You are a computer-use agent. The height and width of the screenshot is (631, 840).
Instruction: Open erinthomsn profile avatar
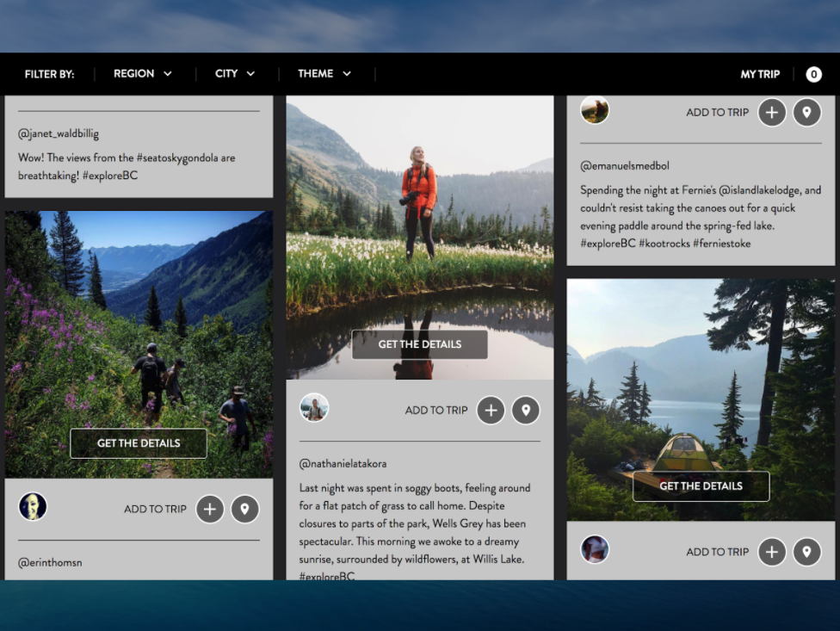click(33, 507)
